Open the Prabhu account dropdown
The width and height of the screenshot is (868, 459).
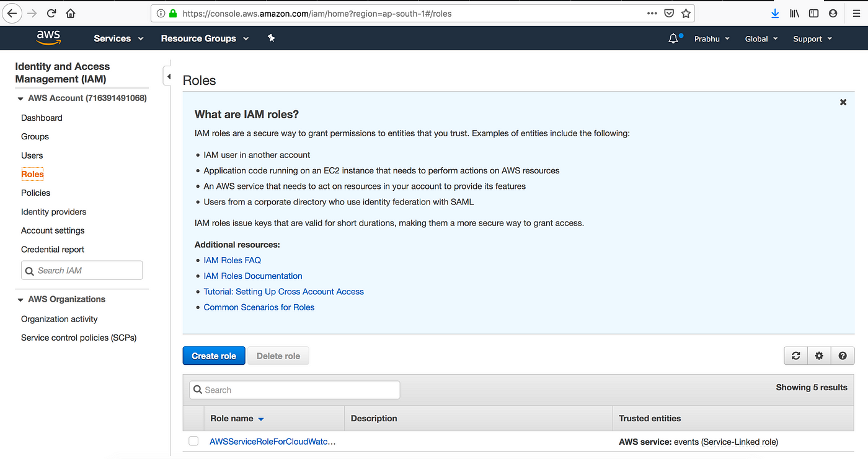click(x=712, y=38)
